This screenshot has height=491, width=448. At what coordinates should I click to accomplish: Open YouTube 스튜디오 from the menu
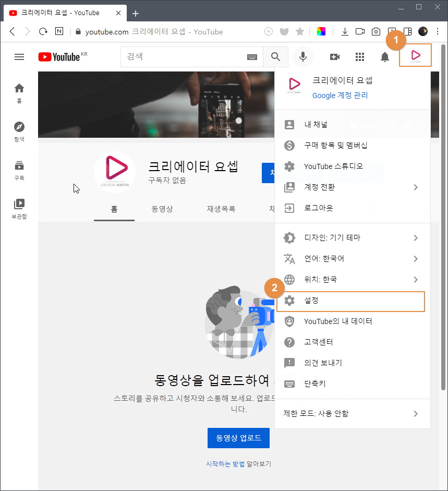(353, 166)
